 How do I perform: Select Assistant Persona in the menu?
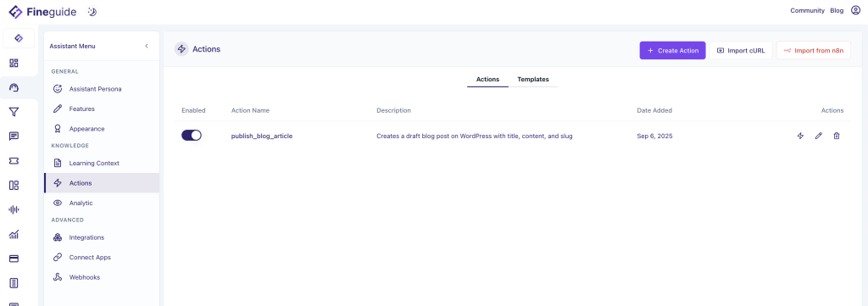95,88
